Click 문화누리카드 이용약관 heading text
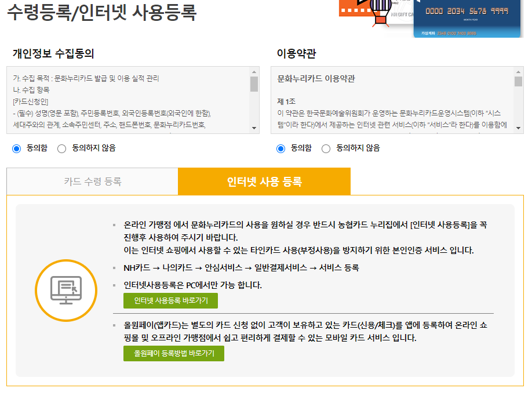532x399 pixels. coord(316,79)
